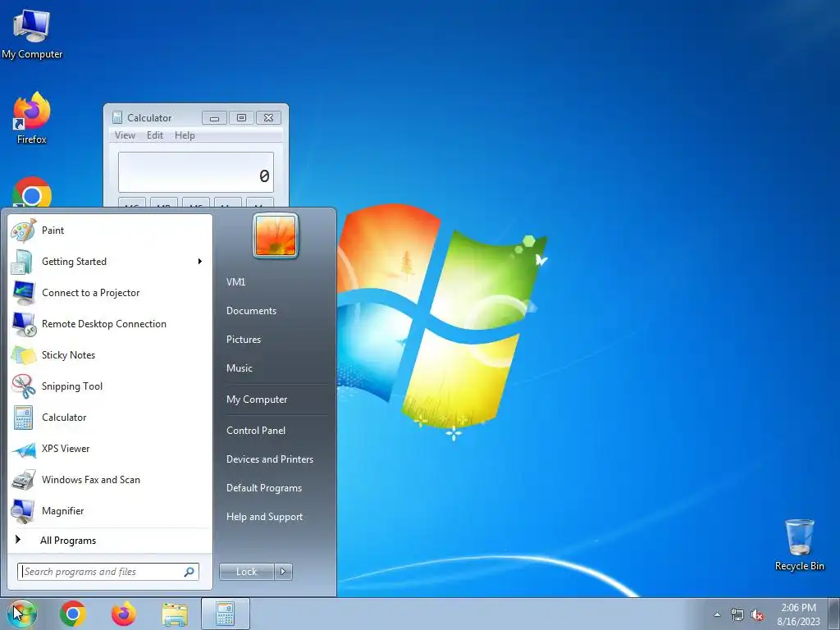The width and height of the screenshot is (840, 630).
Task: Minimize the Calculator window
Action: coord(214,118)
